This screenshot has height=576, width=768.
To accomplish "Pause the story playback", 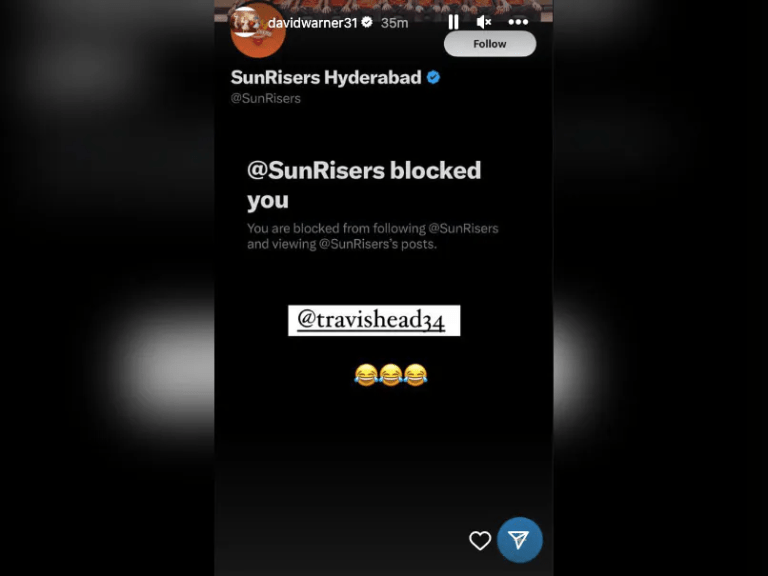I will (x=454, y=22).
